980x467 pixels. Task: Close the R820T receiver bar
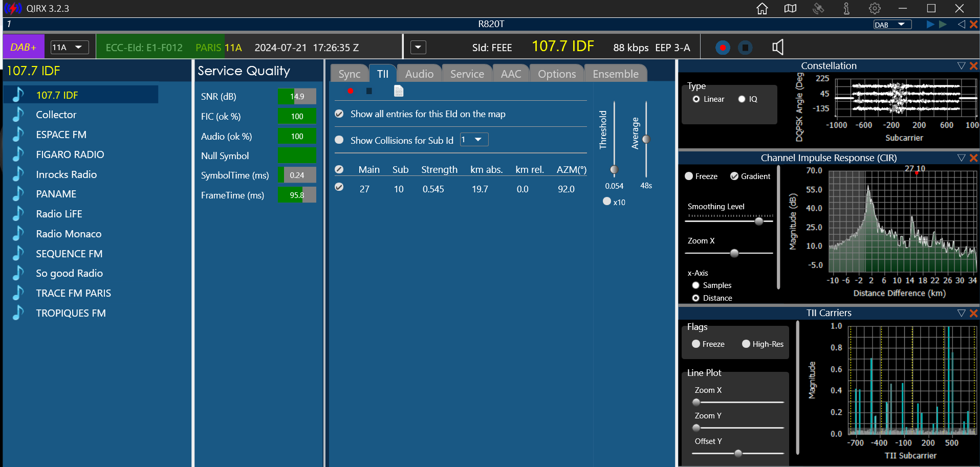[x=974, y=25]
